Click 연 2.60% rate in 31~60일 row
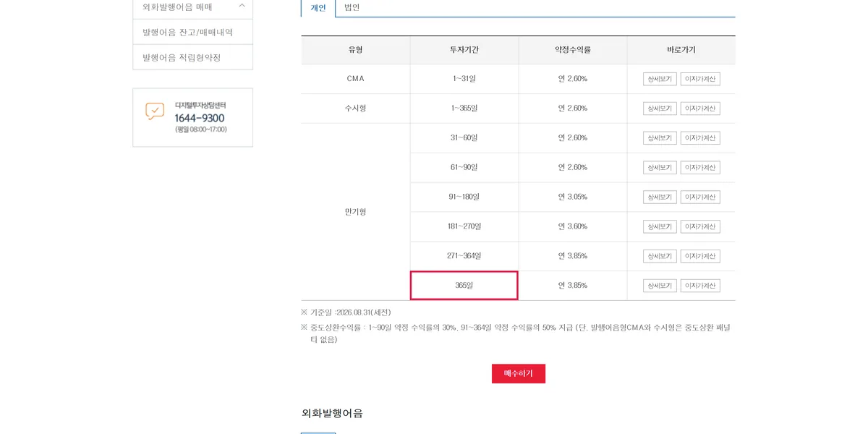This screenshot has height=434, width=868. 573,138
